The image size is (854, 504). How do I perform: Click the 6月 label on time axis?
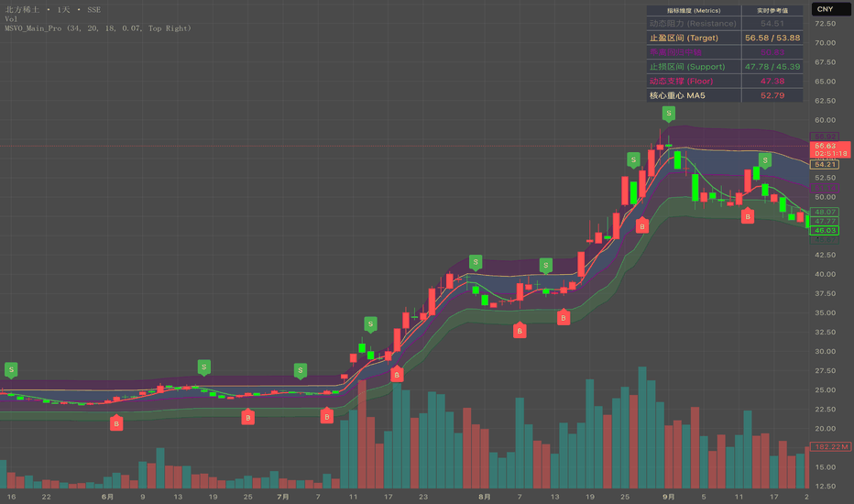coord(108,497)
